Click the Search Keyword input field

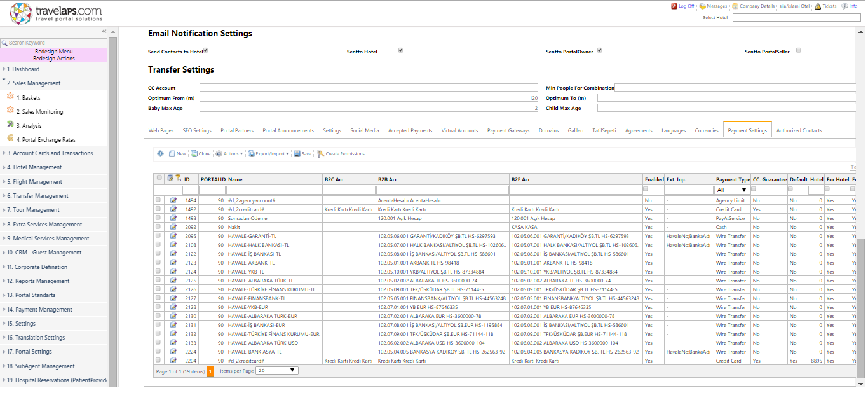click(54, 43)
